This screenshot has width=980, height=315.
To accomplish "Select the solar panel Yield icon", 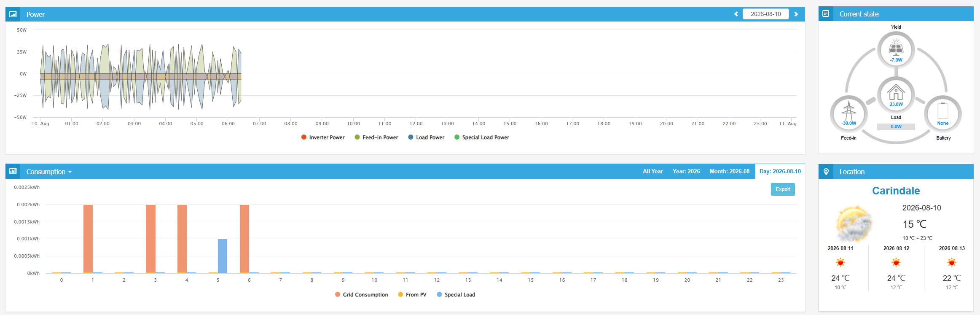I will (896, 47).
